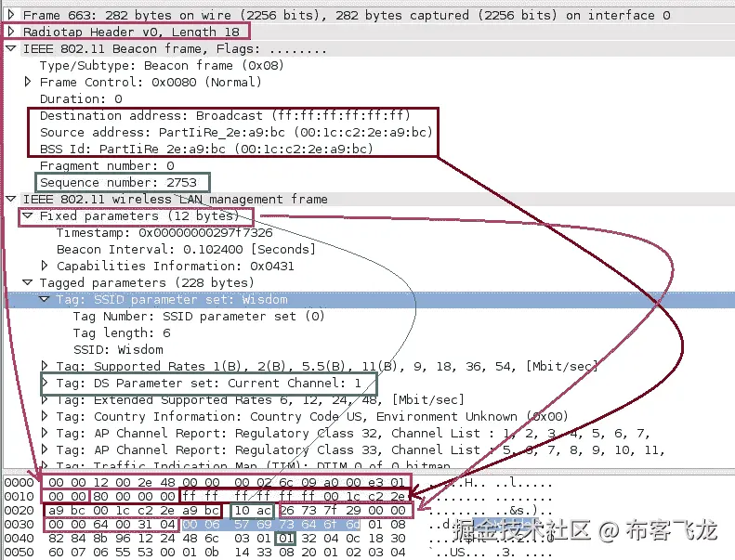735x560 pixels.
Task: Expand the Country Information tag
Action: click(45, 416)
